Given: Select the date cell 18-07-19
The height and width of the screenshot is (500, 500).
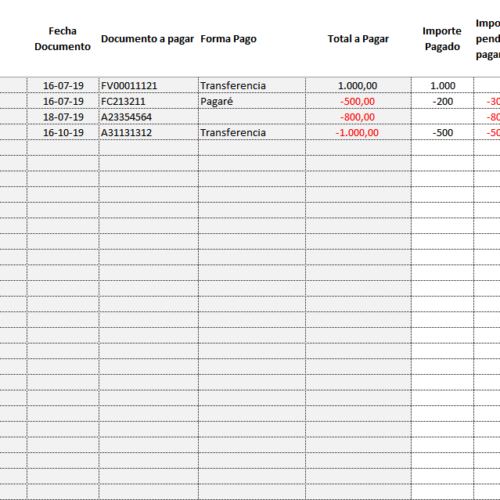Looking at the screenshot, I should point(63,117).
